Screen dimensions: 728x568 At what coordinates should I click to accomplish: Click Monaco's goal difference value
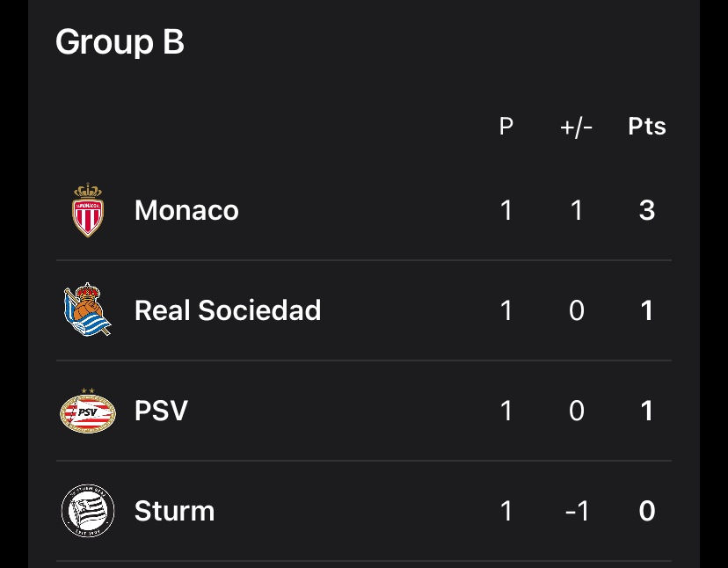(x=576, y=210)
